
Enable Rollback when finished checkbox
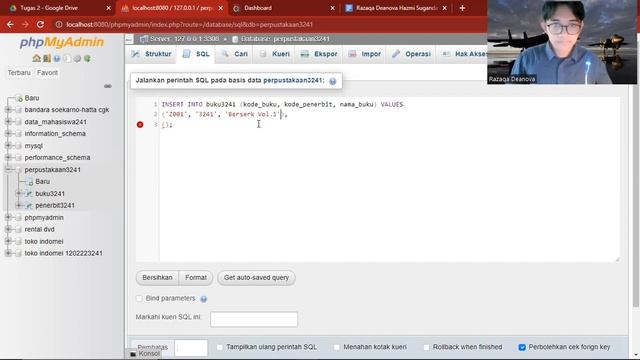426,347
